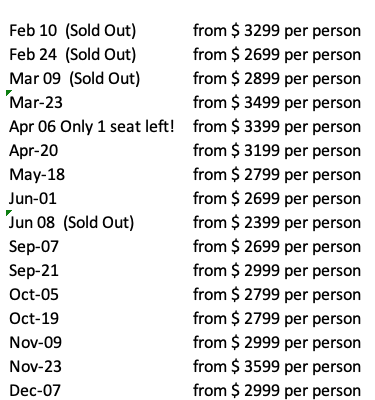
Task: Select the Dec-07 date cell
Action: coord(35,391)
